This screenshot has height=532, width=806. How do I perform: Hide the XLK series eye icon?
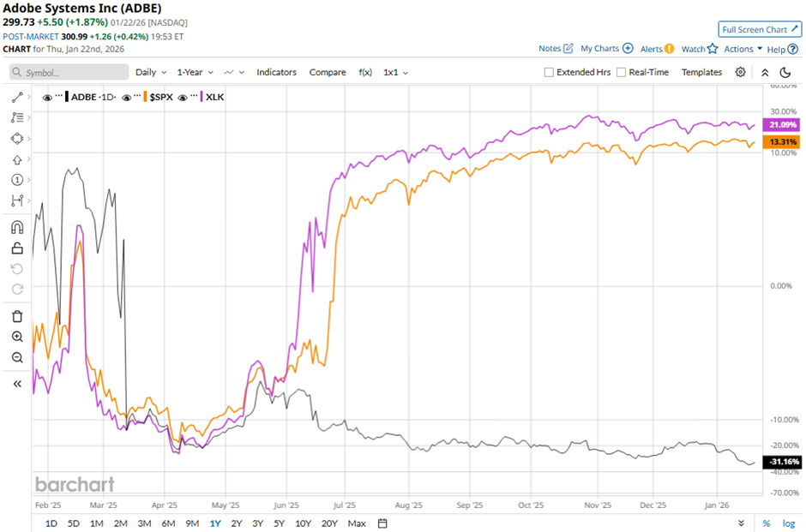tap(183, 97)
